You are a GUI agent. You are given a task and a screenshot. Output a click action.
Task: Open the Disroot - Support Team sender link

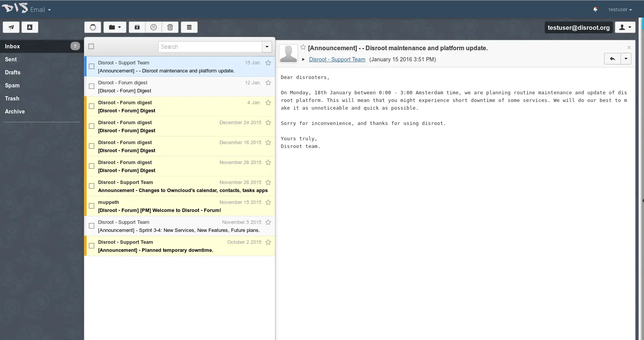(x=337, y=59)
